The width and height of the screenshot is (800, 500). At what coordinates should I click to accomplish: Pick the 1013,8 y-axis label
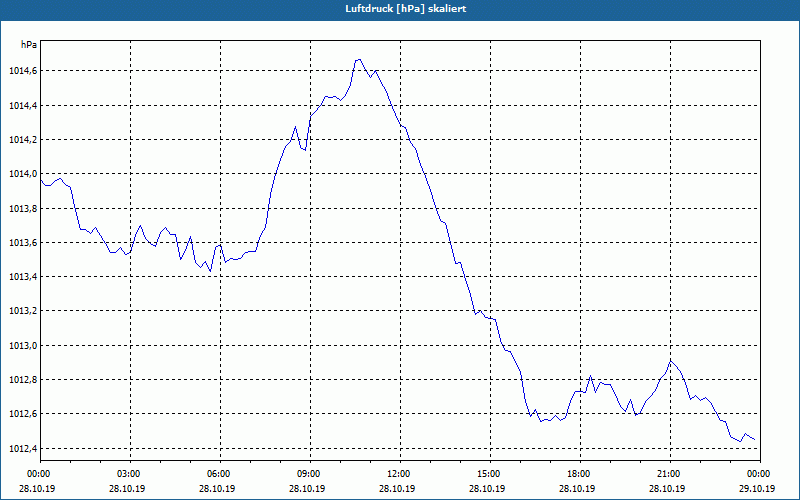coord(23,209)
